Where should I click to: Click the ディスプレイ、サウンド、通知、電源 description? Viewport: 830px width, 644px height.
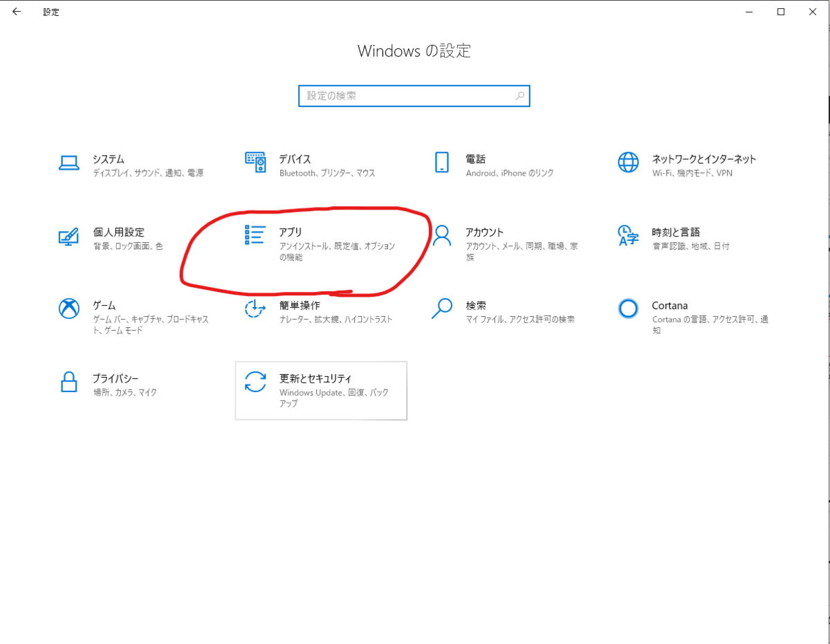click(149, 173)
